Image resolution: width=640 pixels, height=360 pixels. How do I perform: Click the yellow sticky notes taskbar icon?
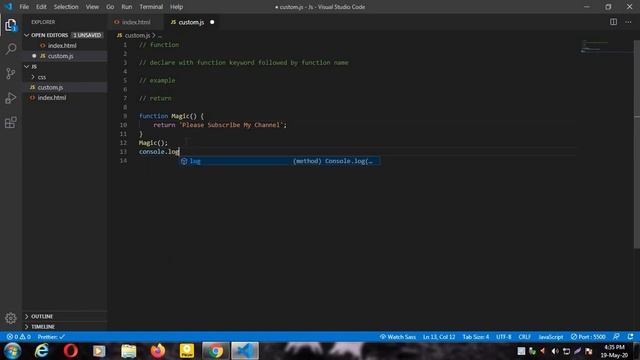(187, 351)
